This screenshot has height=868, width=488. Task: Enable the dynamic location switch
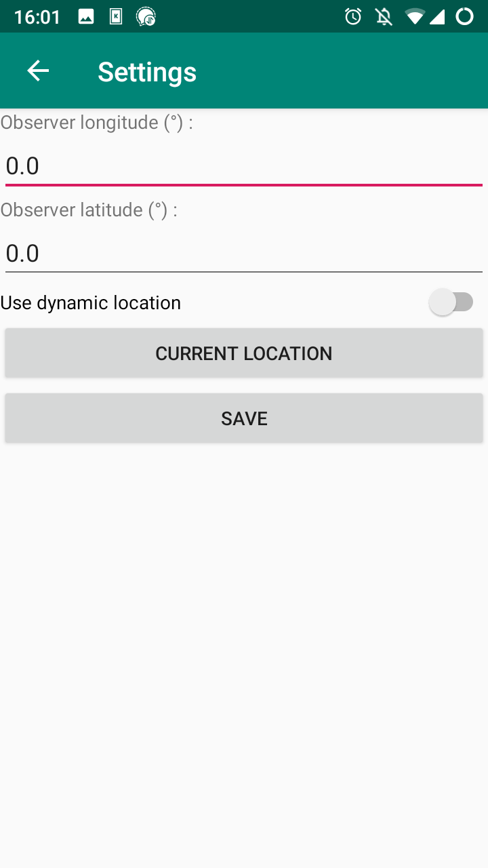pos(451,302)
